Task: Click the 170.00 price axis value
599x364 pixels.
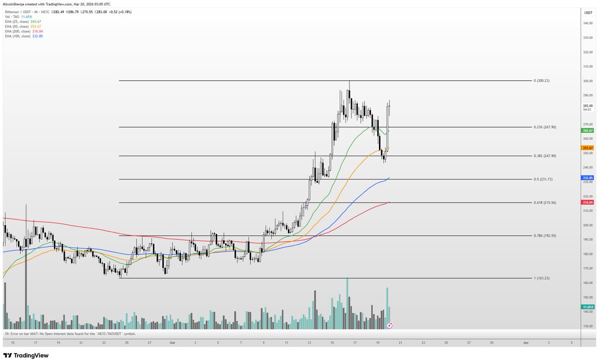Action: pos(588,268)
